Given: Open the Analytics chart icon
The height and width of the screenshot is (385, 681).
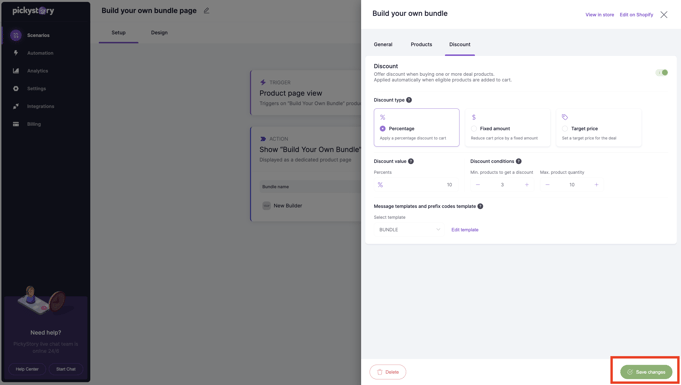Looking at the screenshot, I should pos(16,71).
